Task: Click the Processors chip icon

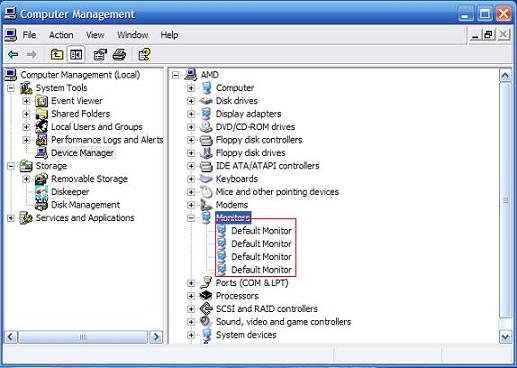Action: click(206, 296)
